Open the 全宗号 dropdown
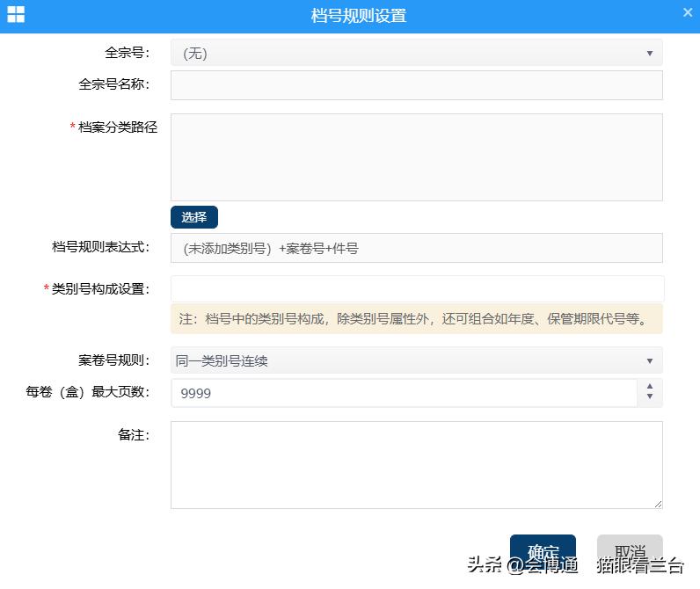This screenshot has height=589, width=700. 417,53
